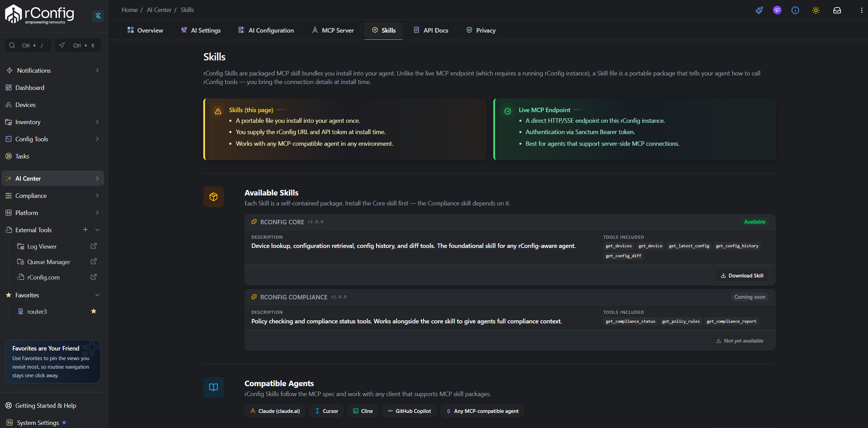Click the get_devices tool tag
The height and width of the screenshot is (428, 868).
click(x=619, y=246)
